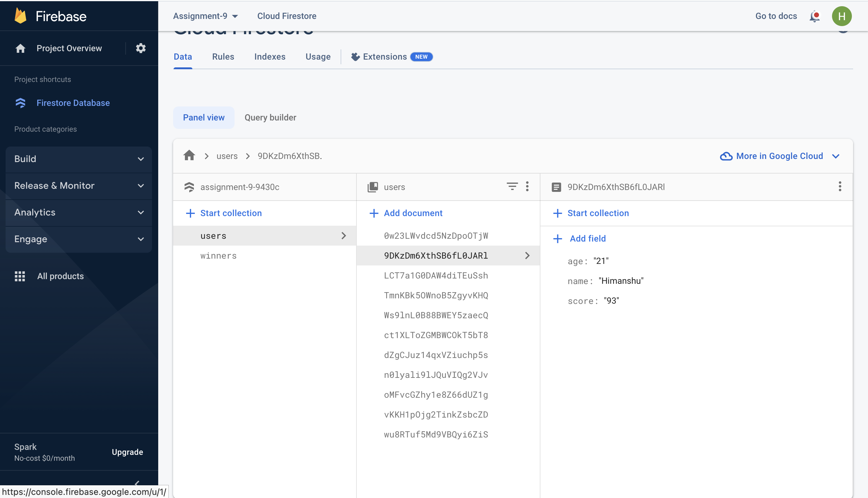Viewport: 868px width, 498px height.
Task: Click Start collection under assignment-9-9430c
Action: [x=224, y=213]
